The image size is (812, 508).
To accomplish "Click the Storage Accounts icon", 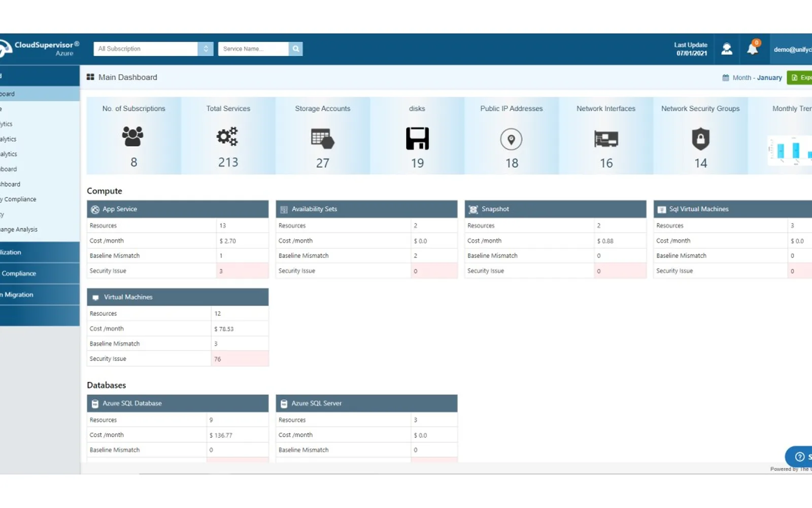I will pyautogui.click(x=323, y=139).
